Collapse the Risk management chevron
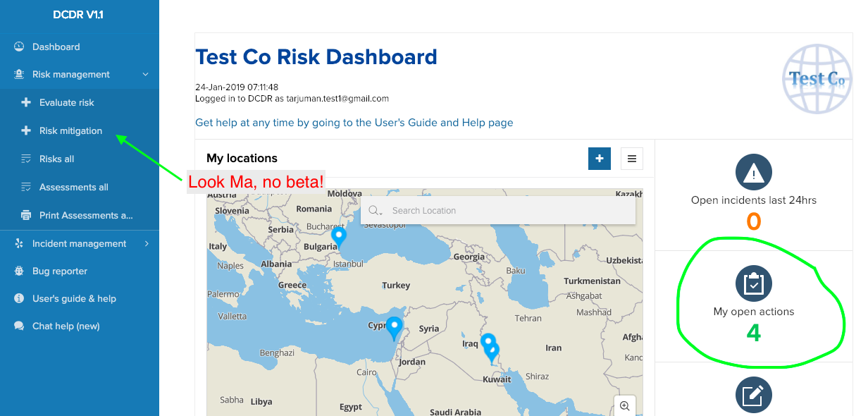 click(146, 74)
